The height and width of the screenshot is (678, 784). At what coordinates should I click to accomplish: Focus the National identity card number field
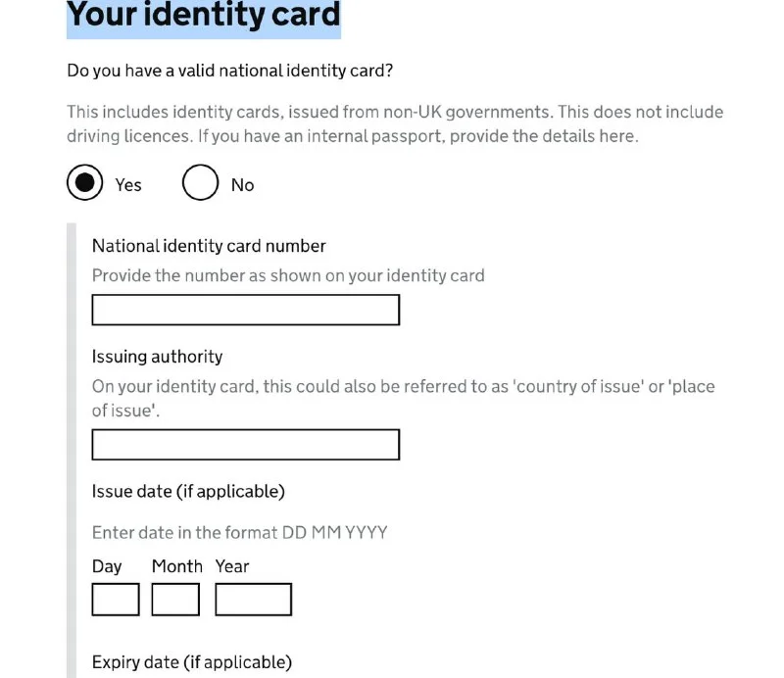pos(245,311)
